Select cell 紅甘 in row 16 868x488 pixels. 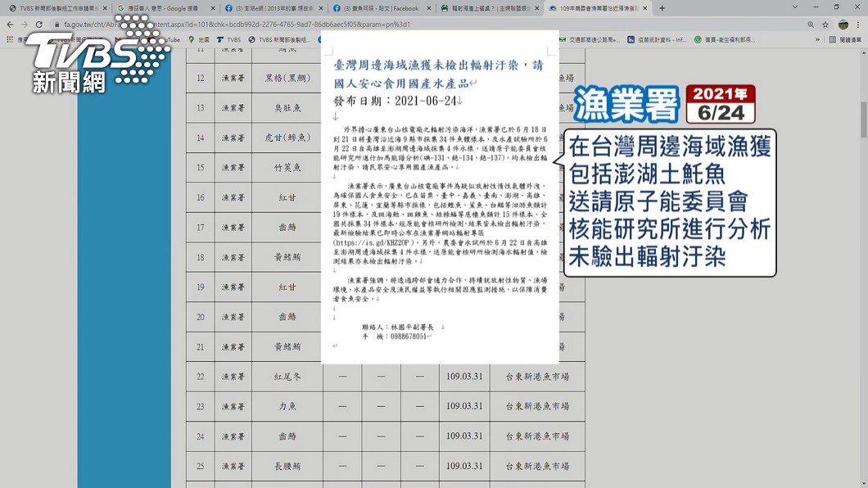pyautogui.click(x=287, y=197)
